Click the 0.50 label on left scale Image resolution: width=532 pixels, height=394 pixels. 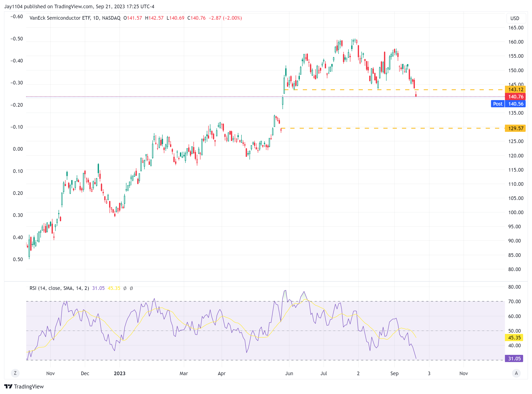click(x=18, y=259)
